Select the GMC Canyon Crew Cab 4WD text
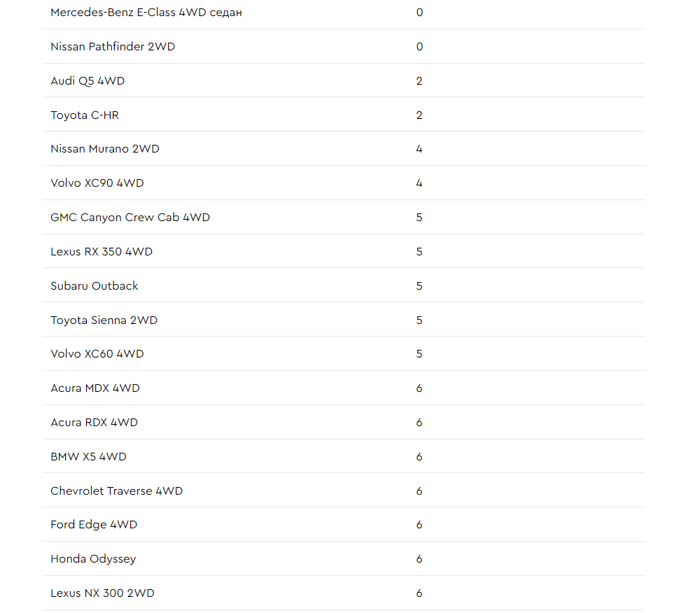Viewport: 700px width, 613px height. click(130, 217)
